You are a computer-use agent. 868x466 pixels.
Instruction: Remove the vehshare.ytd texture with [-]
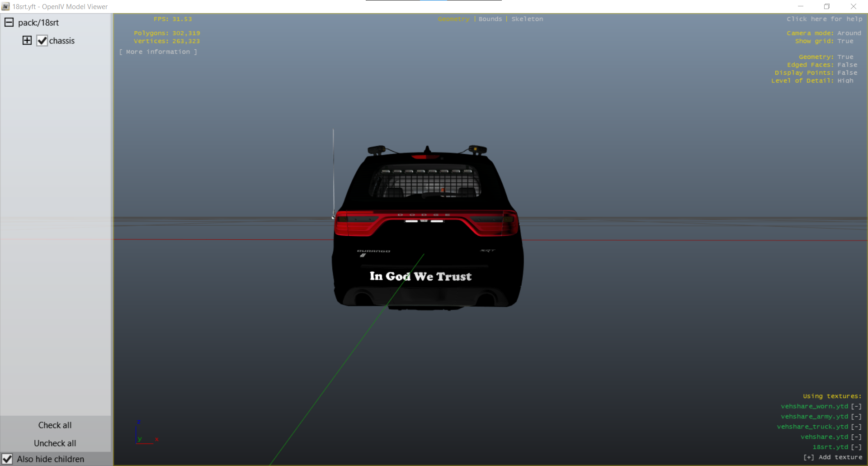point(856,437)
